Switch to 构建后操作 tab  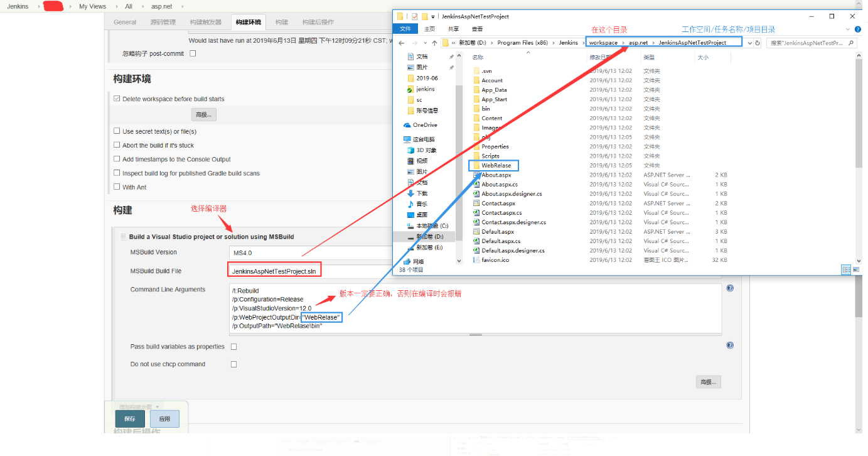[x=318, y=22]
